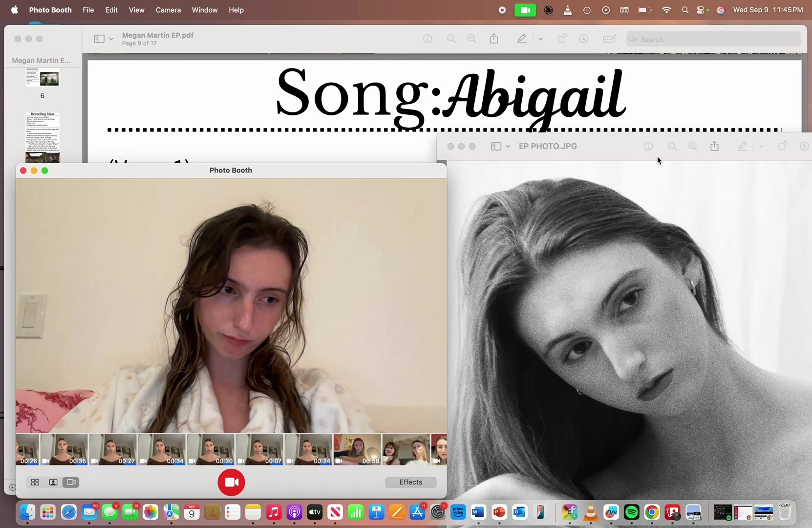Open the View menu

coord(137,10)
